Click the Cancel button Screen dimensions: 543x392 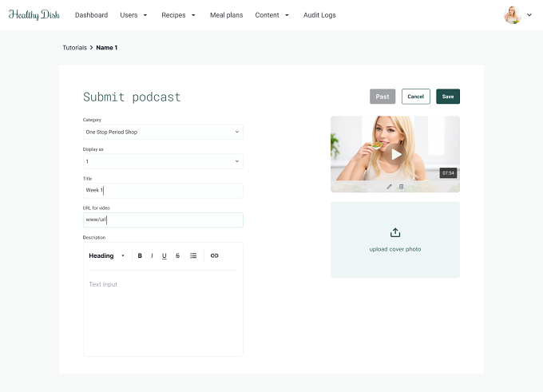pyautogui.click(x=415, y=97)
